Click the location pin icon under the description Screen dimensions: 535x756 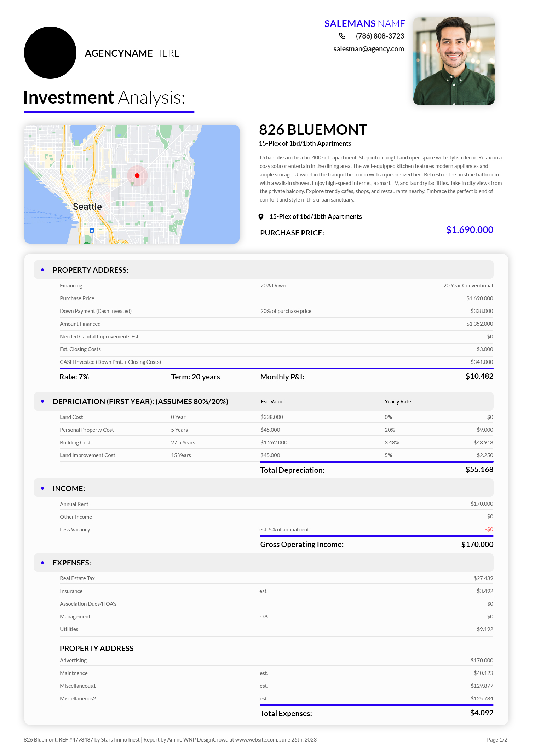261,217
